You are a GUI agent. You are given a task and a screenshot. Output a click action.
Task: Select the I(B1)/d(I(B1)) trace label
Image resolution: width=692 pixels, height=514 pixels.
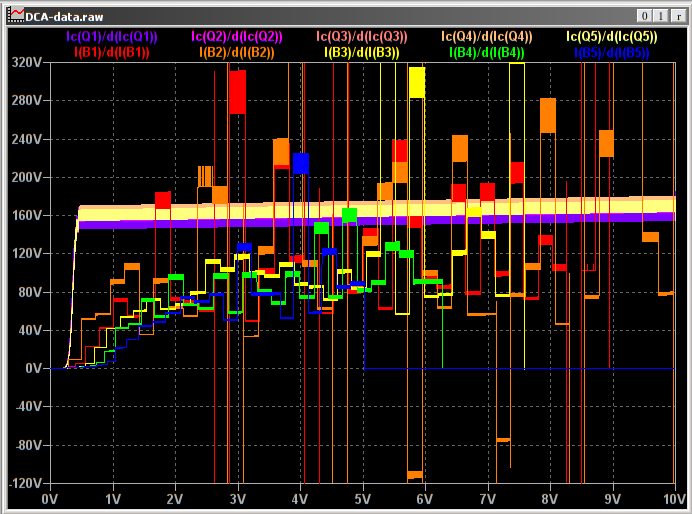pos(112,53)
